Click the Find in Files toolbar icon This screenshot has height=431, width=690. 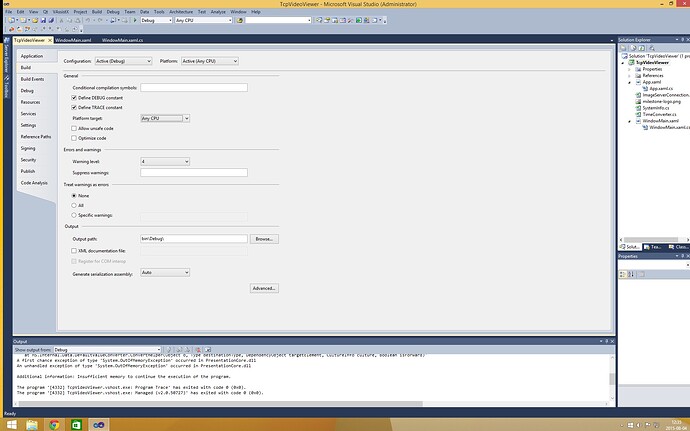(240, 20)
